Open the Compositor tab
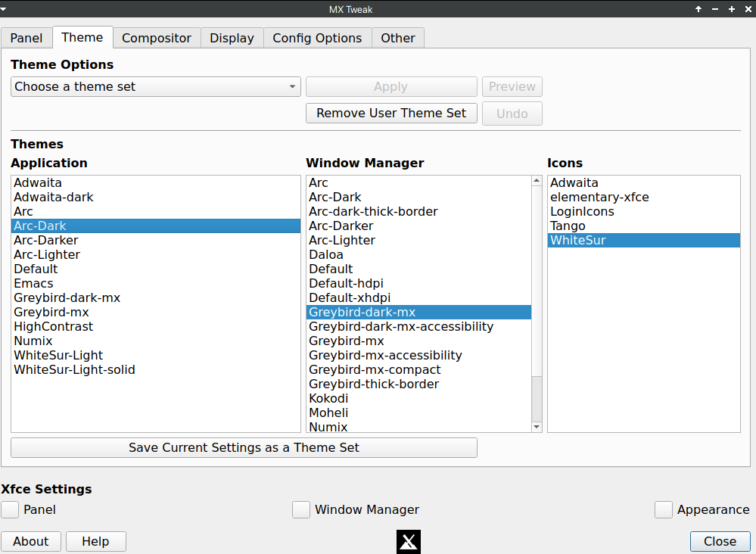This screenshot has height=554, width=756. 157,38
